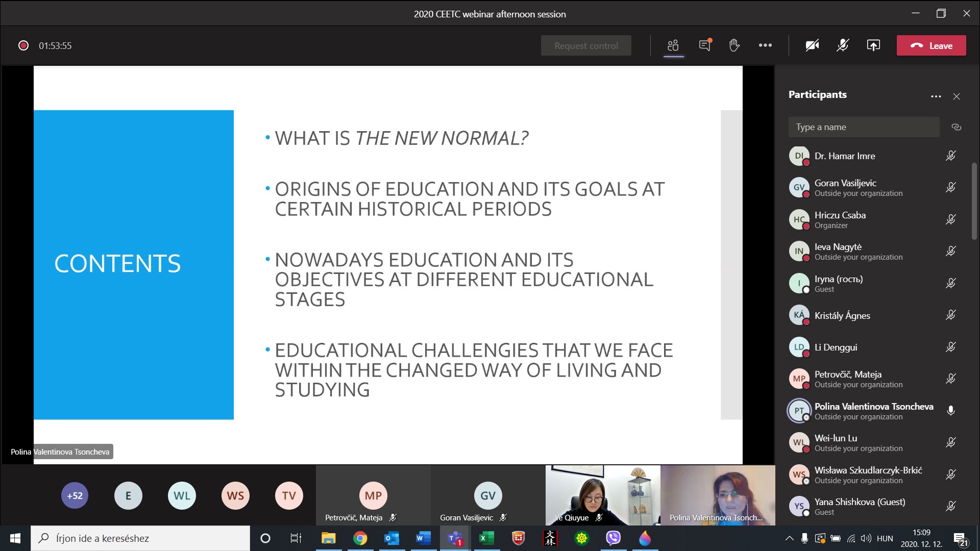Open the share content tray icon
This screenshot has width=980, height=551.
873,45
